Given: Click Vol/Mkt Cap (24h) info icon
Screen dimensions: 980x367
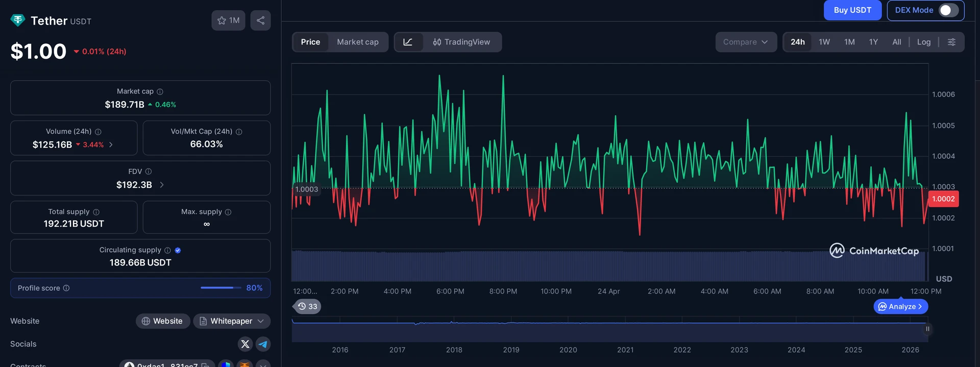Looking at the screenshot, I should (x=239, y=132).
